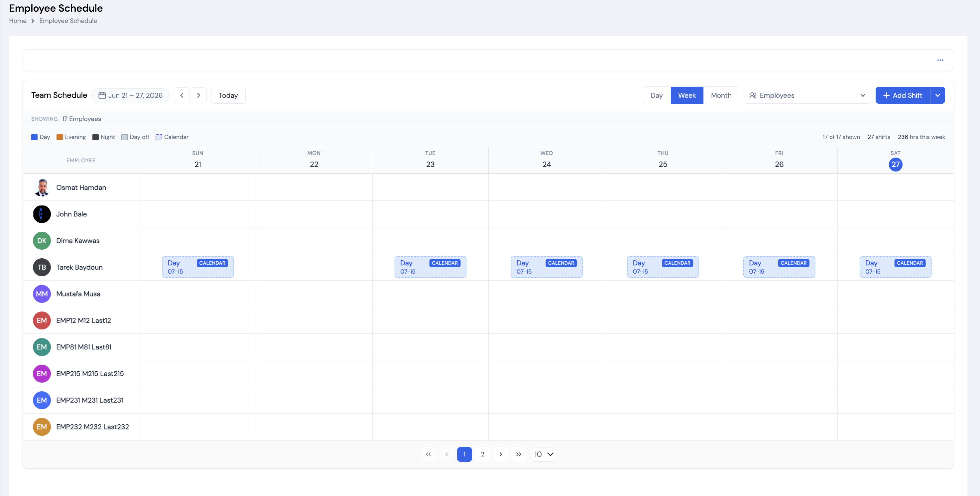Click the '236 hrs this week' summary
Image resolution: width=980 pixels, height=496 pixels.
tap(921, 137)
